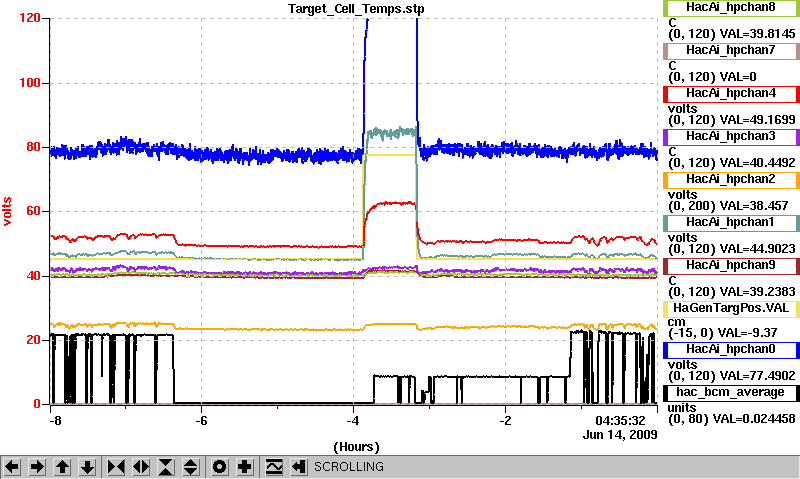Click the 'units' label under hac_bcm_average
Screen dimensions: 800x479
pos(682,408)
